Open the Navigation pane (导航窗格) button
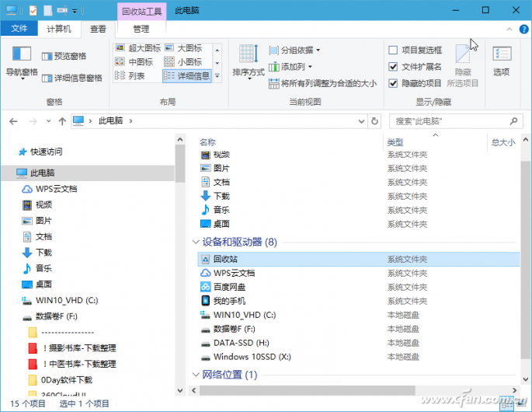Image resolution: width=532 pixels, height=412 pixels. click(22, 63)
